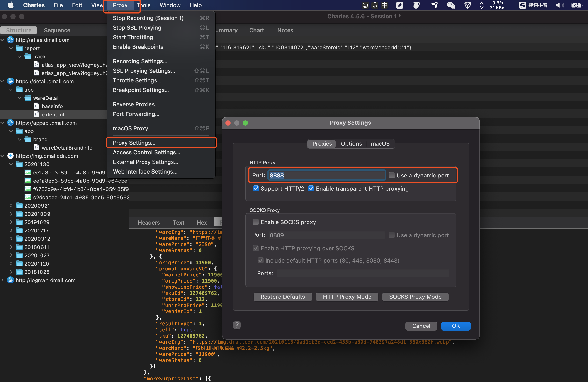
Task: Toggle Support HTTP/2 checkbox
Action: [x=255, y=189]
